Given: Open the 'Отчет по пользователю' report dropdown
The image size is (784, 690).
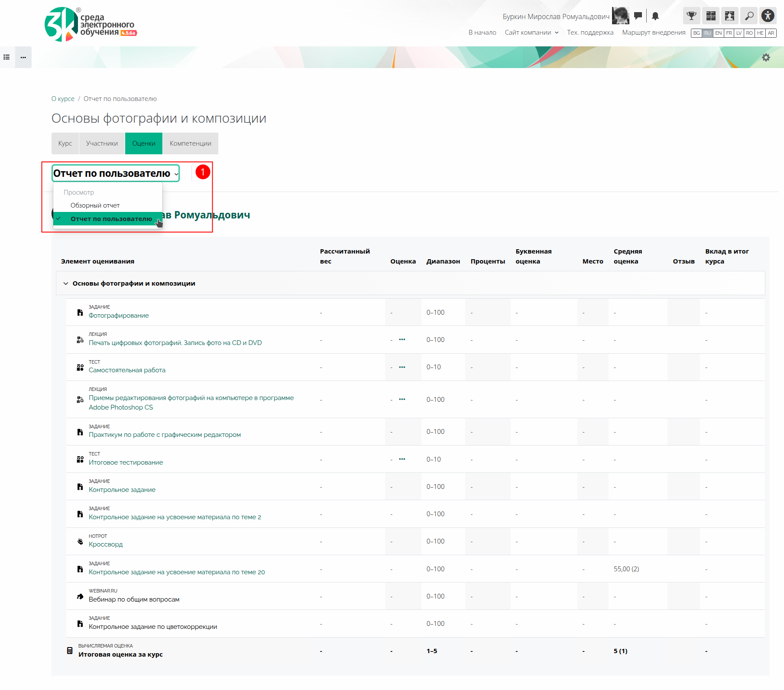Looking at the screenshot, I should pyautogui.click(x=115, y=173).
